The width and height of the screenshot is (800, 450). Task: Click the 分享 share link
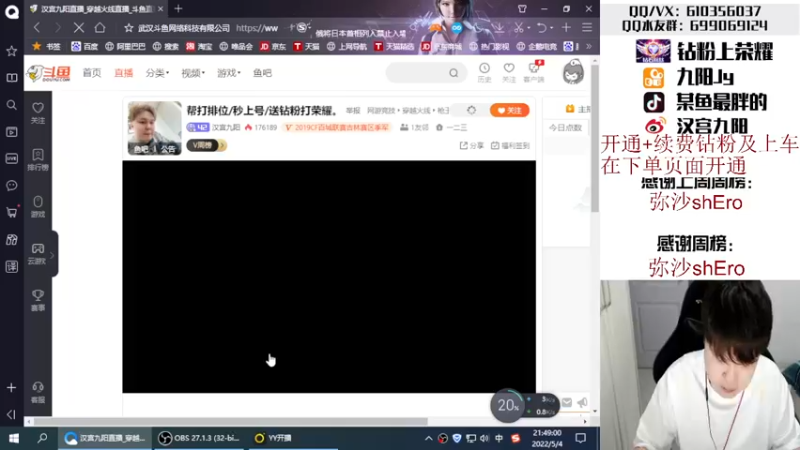[471, 145]
